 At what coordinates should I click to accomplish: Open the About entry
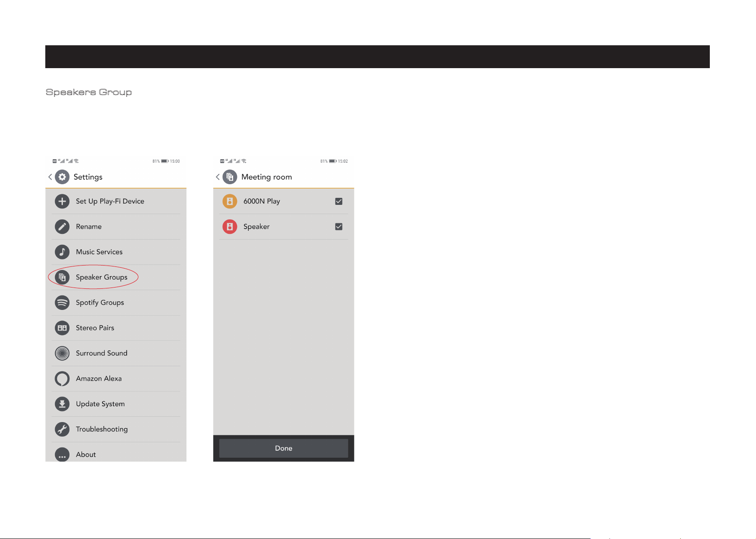click(x=116, y=452)
